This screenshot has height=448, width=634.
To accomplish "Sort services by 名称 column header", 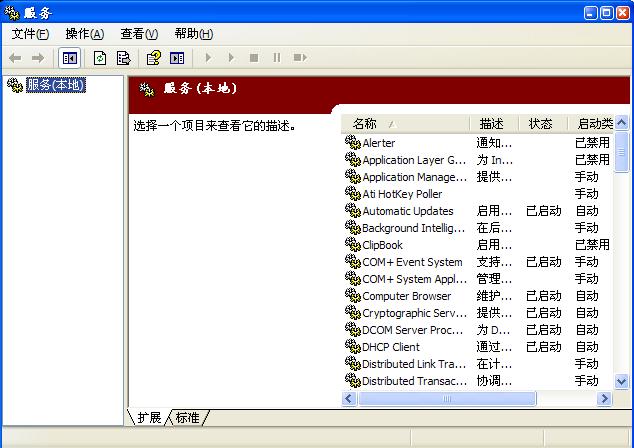I will pyautogui.click(x=405, y=124).
